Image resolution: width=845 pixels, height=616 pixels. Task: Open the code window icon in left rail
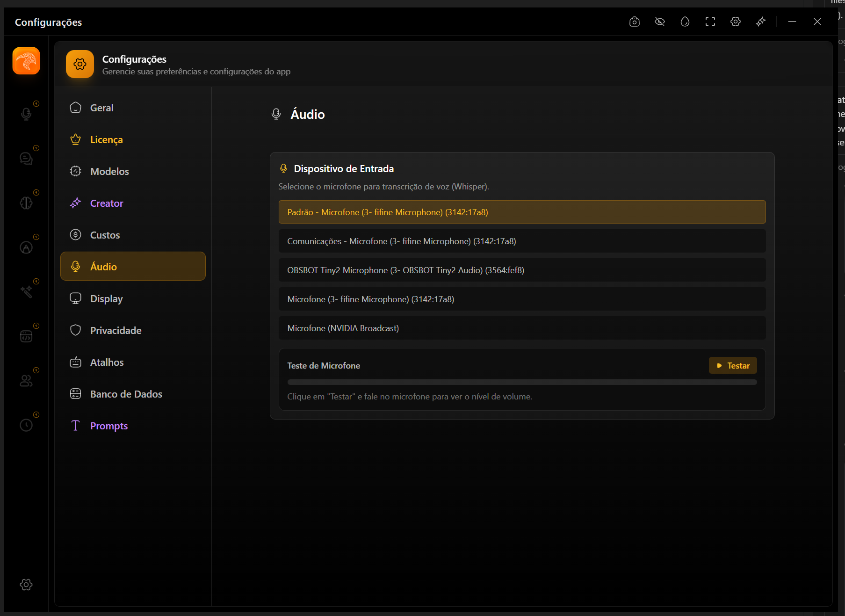coord(26,336)
